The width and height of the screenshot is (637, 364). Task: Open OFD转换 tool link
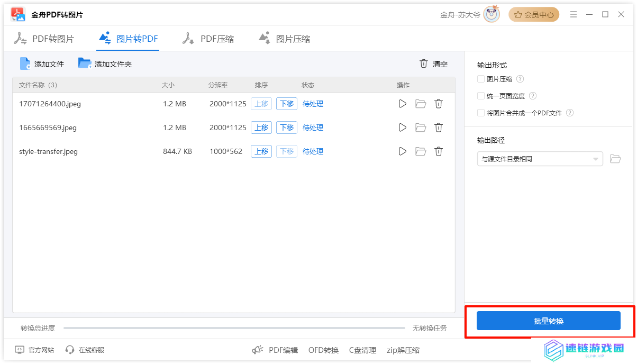323,350
